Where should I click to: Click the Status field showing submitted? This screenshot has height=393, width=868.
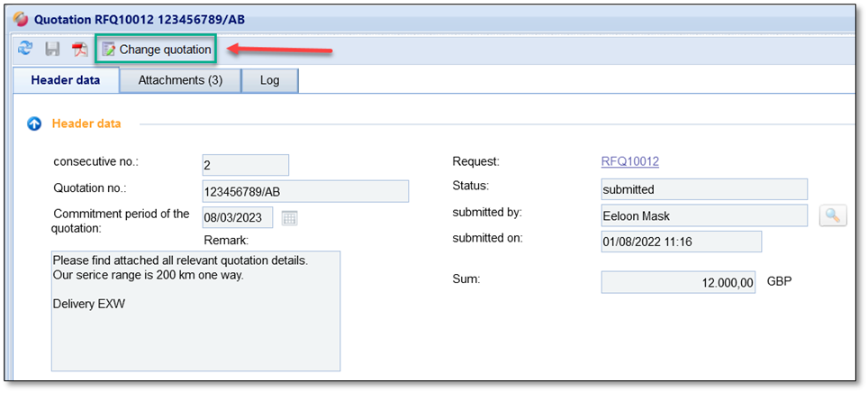(703, 189)
